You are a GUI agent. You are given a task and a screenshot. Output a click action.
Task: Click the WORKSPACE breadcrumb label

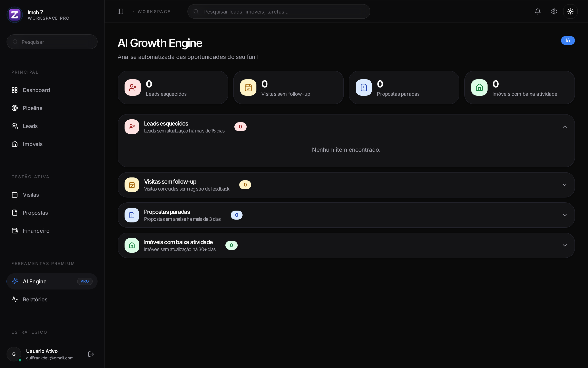154,12
